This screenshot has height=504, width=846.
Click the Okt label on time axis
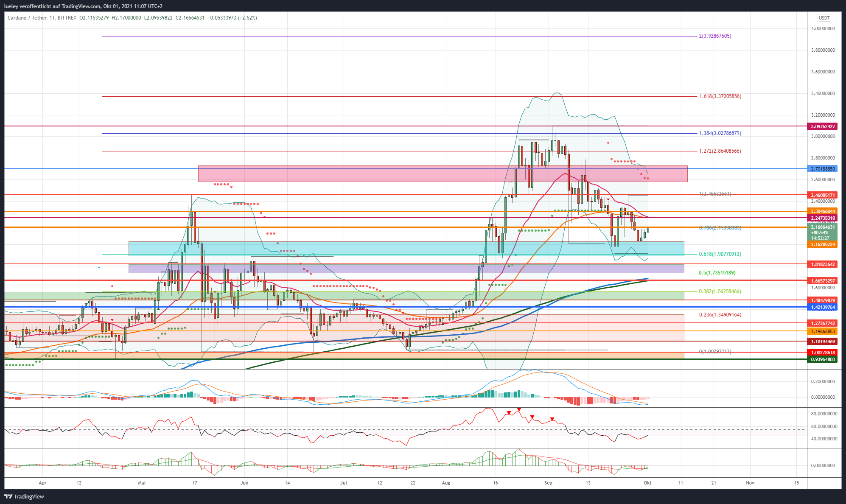point(647,483)
